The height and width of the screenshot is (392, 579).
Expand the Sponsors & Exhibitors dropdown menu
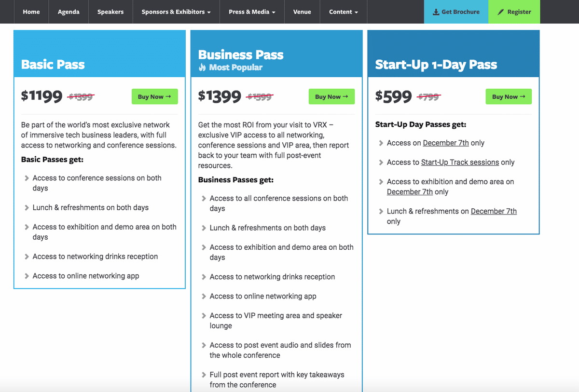[176, 12]
